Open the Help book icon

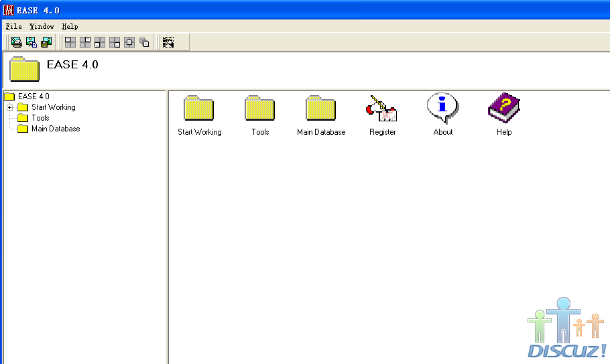point(504,108)
